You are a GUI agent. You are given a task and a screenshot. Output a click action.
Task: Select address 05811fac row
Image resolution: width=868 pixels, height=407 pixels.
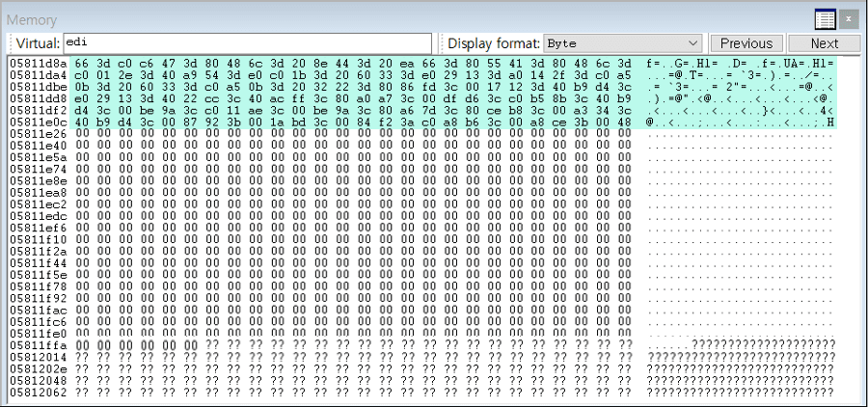point(422,311)
